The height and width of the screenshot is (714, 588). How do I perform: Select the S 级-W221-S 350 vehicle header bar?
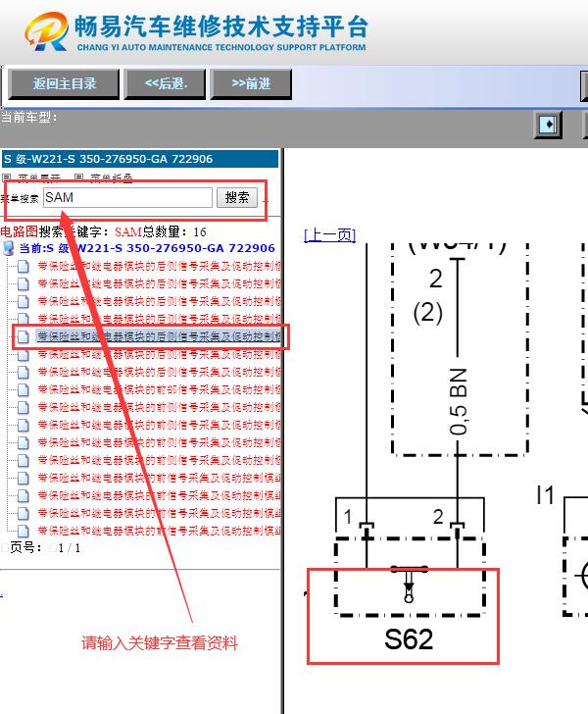click(x=140, y=159)
